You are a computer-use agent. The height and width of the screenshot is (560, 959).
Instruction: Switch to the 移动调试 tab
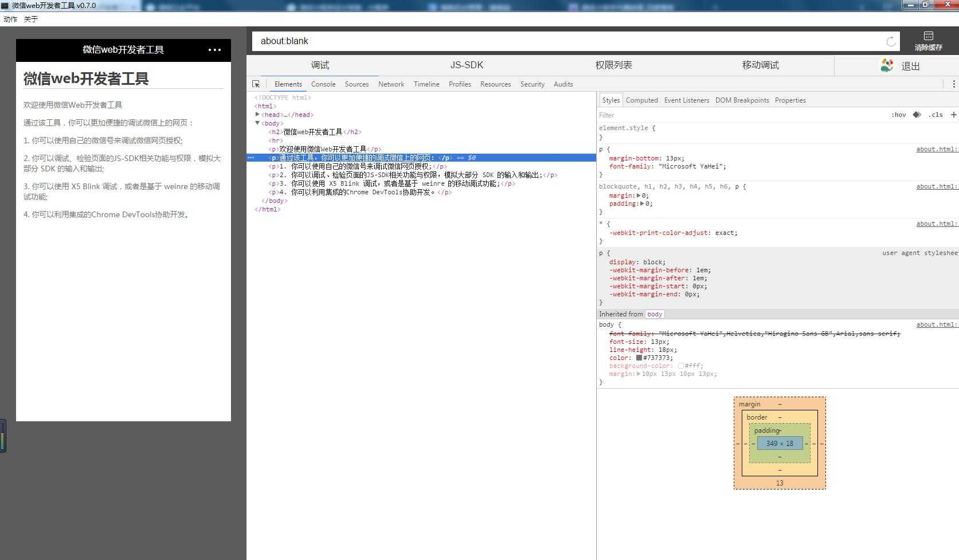pos(760,65)
